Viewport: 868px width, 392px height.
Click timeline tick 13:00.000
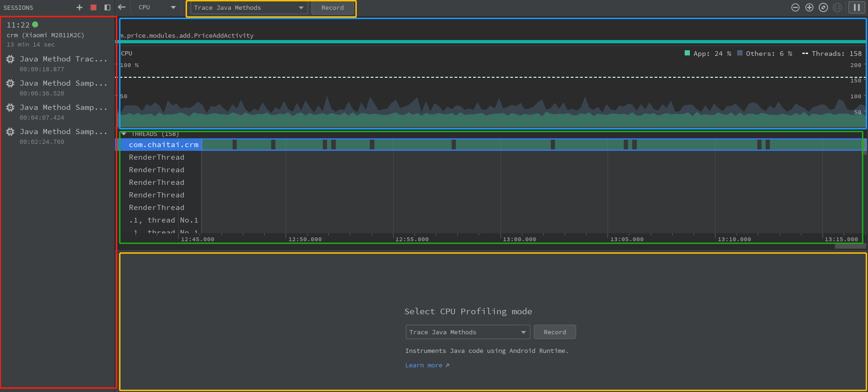click(x=520, y=239)
